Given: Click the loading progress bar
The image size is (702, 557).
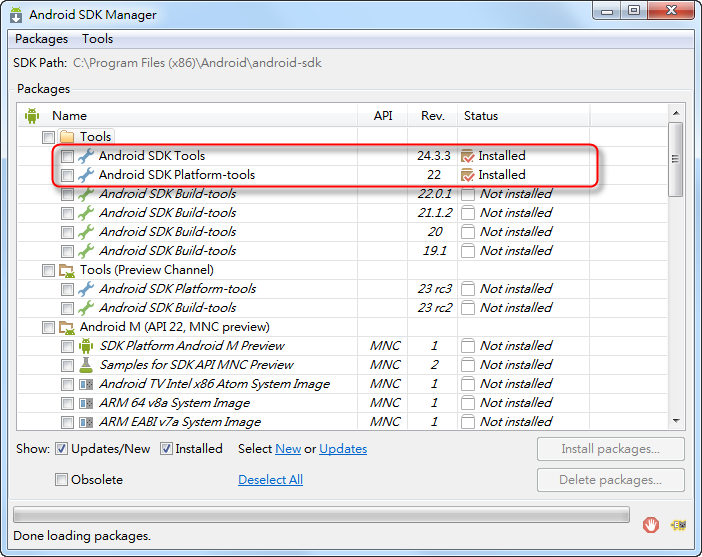Looking at the screenshot, I should (321, 515).
